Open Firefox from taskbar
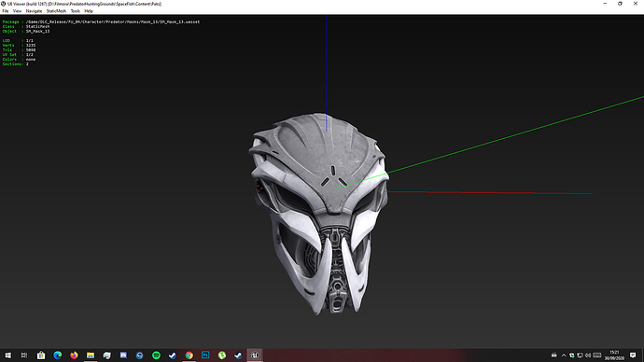The image size is (644, 362). point(74,355)
